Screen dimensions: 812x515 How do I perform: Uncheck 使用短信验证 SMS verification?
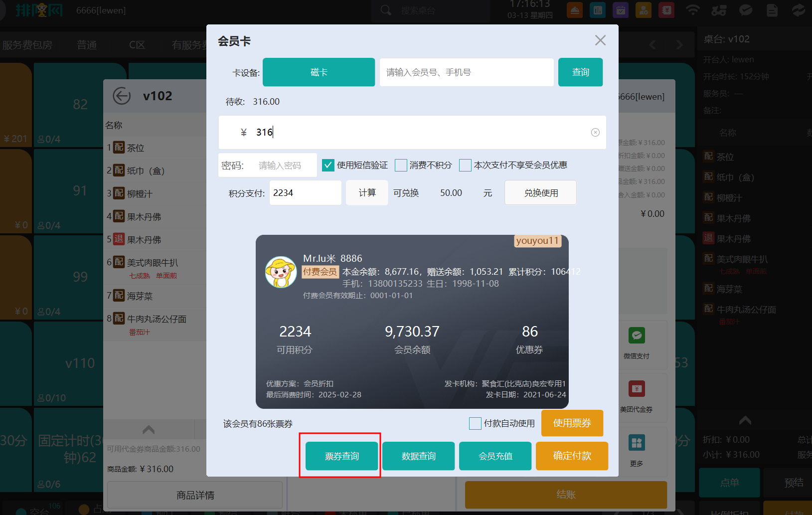click(x=328, y=165)
